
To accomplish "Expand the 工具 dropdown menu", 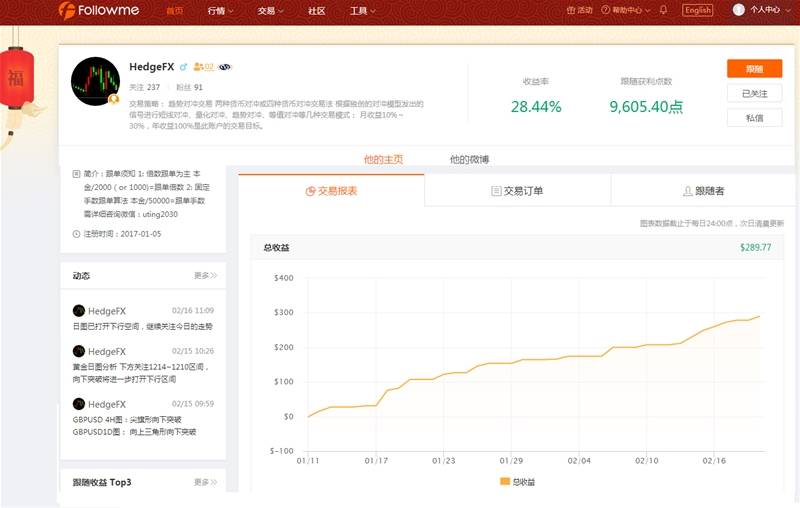I will coord(363,10).
